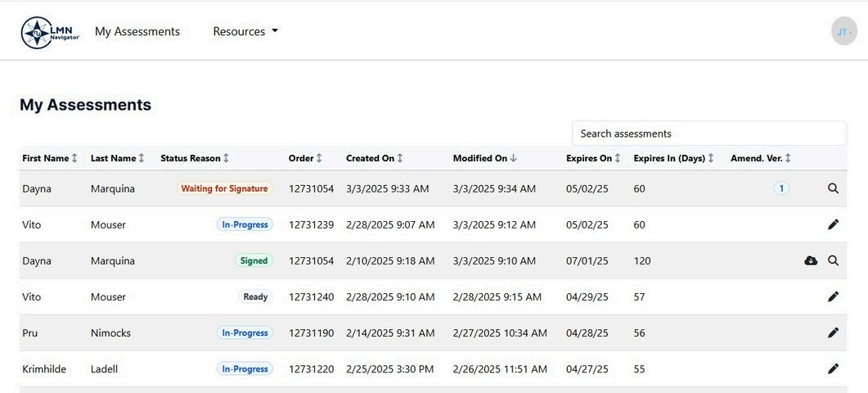Sort table by Status Reason column
868x393 pixels.
tap(195, 158)
